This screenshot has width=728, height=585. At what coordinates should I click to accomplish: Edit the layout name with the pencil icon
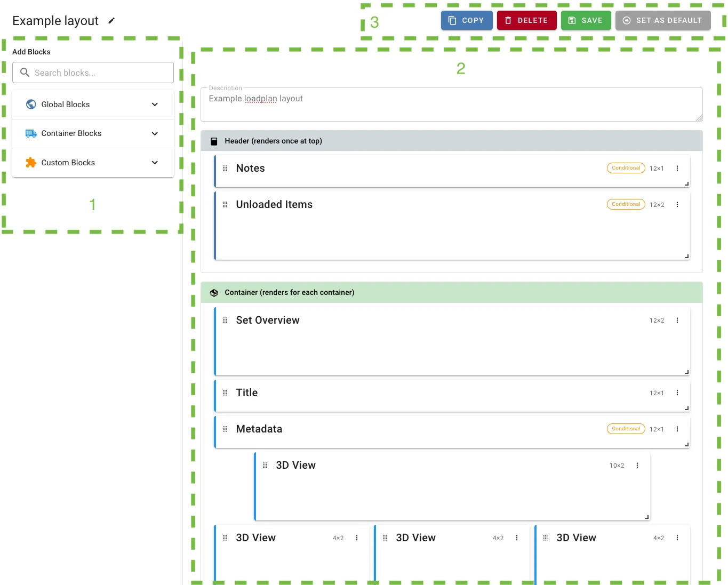coord(111,20)
